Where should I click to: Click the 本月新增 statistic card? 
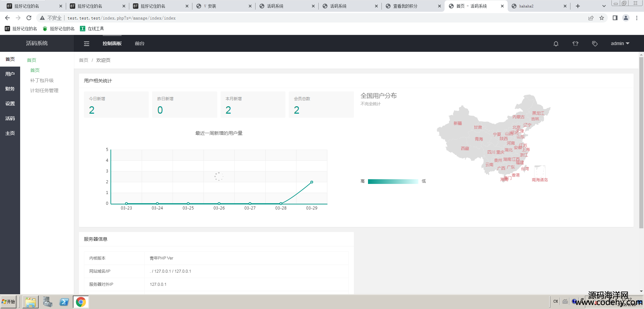(x=253, y=105)
